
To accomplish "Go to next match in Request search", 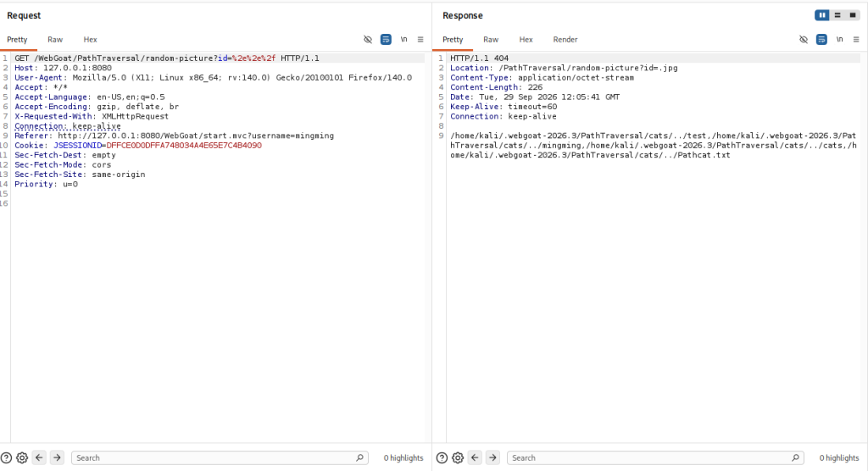I will [57, 457].
